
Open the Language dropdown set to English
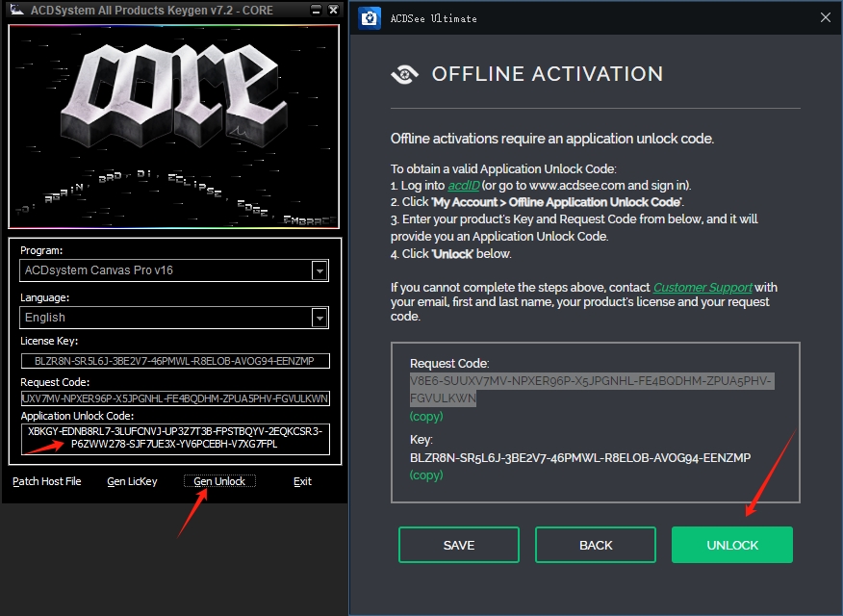tap(319, 318)
